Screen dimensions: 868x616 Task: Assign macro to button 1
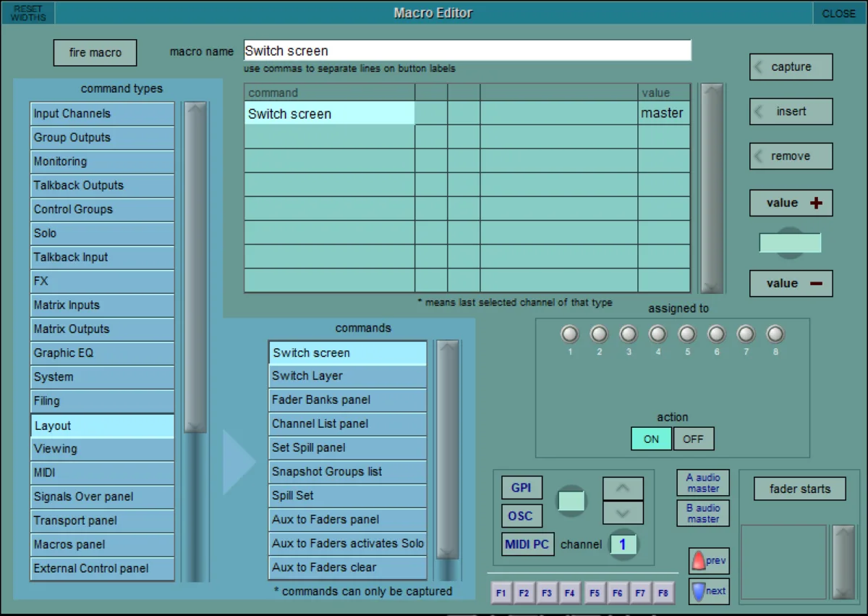pos(570,334)
